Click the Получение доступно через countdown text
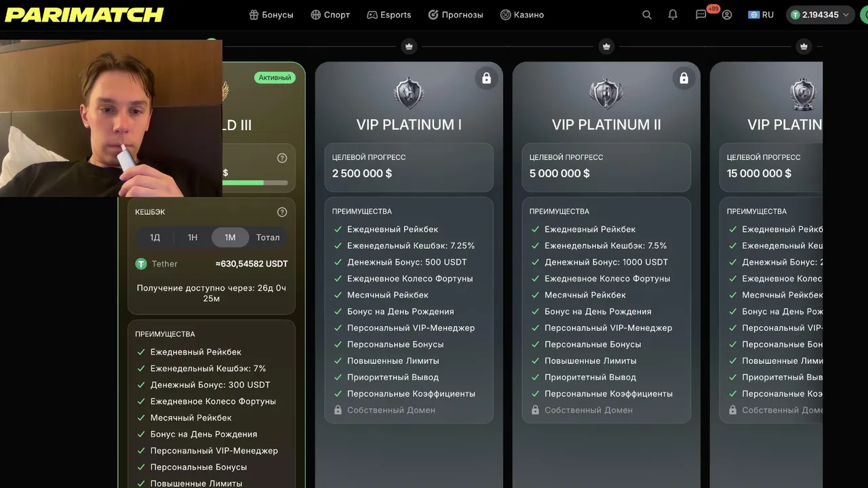The height and width of the screenshot is (488, 868). pyautogui.click(x=212, y=293)
